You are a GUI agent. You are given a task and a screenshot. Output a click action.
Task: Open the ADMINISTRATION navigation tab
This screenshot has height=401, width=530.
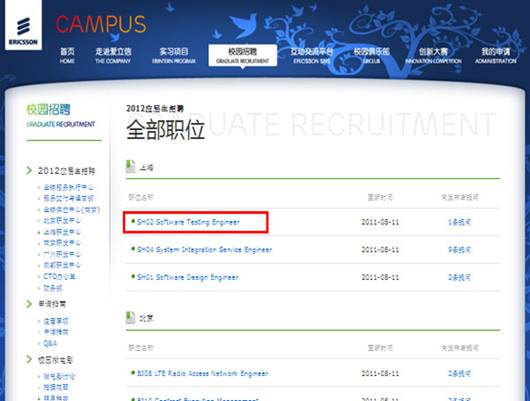tap(496, 55)
